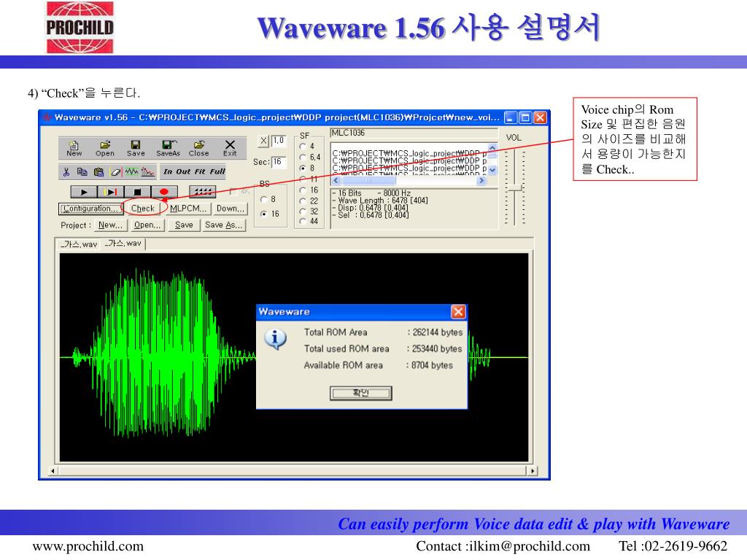Screen dimensions: 747x560
Task: Open the MLPCM... dialog
Action: pyautogui.click(x=188, y=209)
